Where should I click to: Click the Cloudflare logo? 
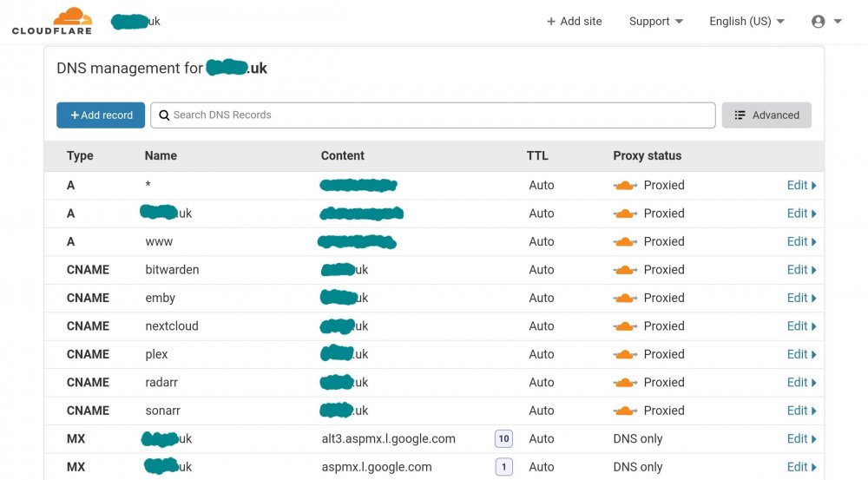(x=51, y=21)
